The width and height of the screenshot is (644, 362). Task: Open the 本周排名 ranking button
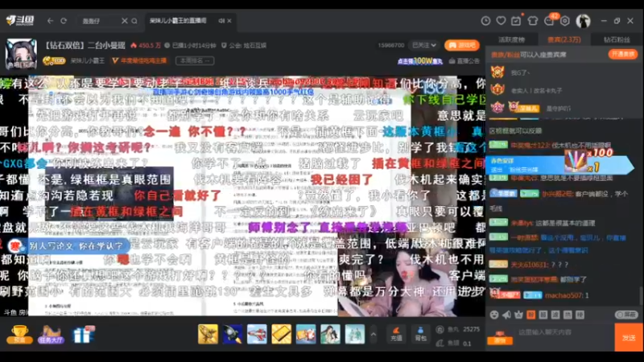pyautogui.click(x=195, y=61)
